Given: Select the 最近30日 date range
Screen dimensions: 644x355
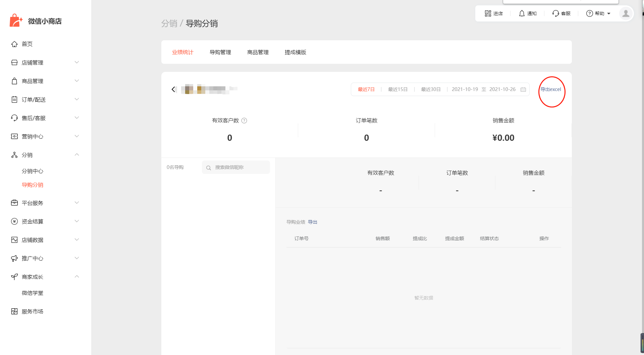Looking at the screenshot, I should click(431, 89).
